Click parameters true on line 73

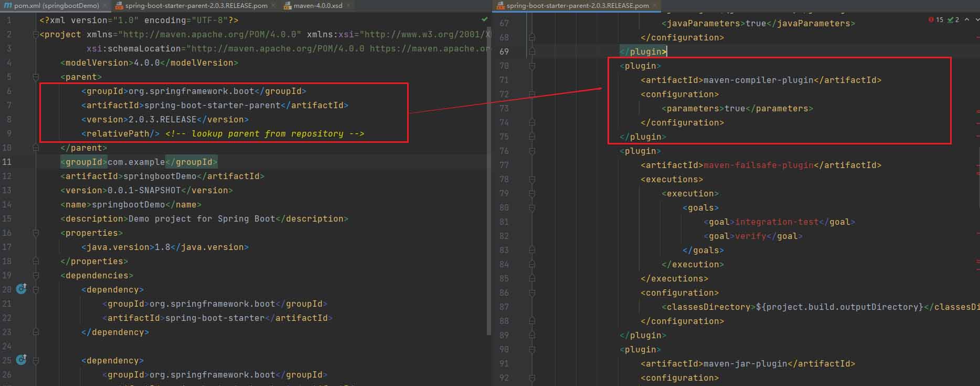[x=737, y=108]
